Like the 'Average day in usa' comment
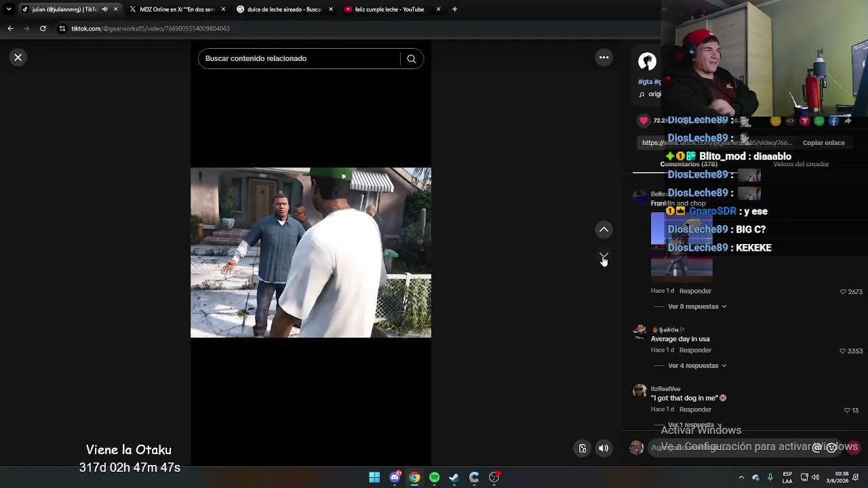868x488 pixels. [x=843, y=351]
